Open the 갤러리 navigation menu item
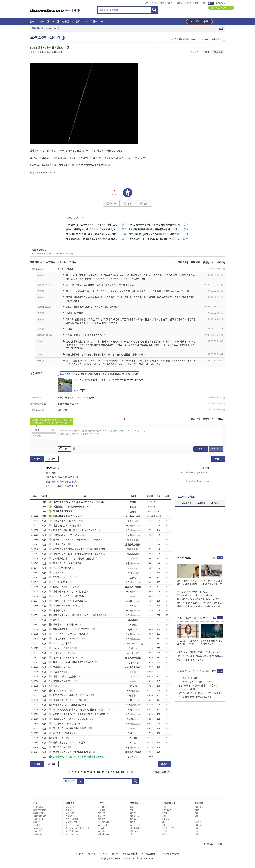This screenshot has height=868, width=255. [x=33, y=22]
